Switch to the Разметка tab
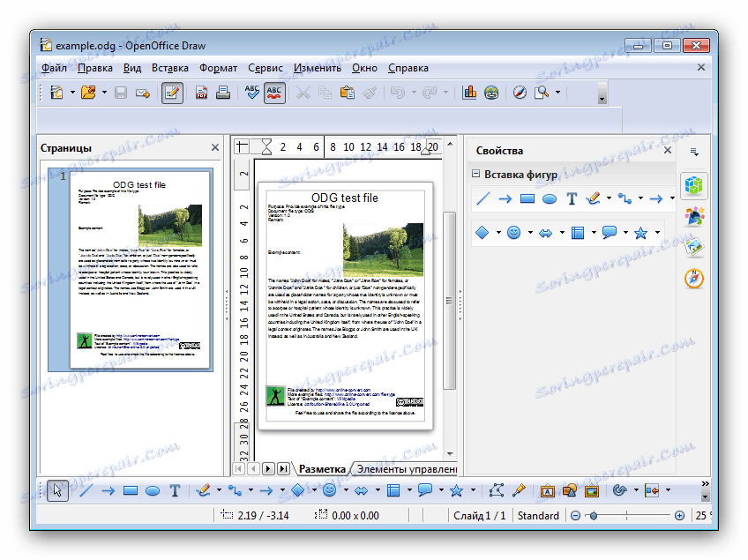Screen dimensions: 748x560 (x=320, y=468)
